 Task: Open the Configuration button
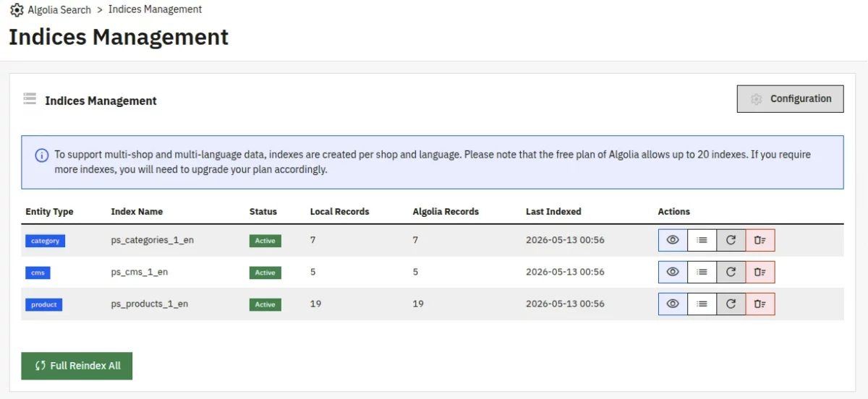click(790, 99)
